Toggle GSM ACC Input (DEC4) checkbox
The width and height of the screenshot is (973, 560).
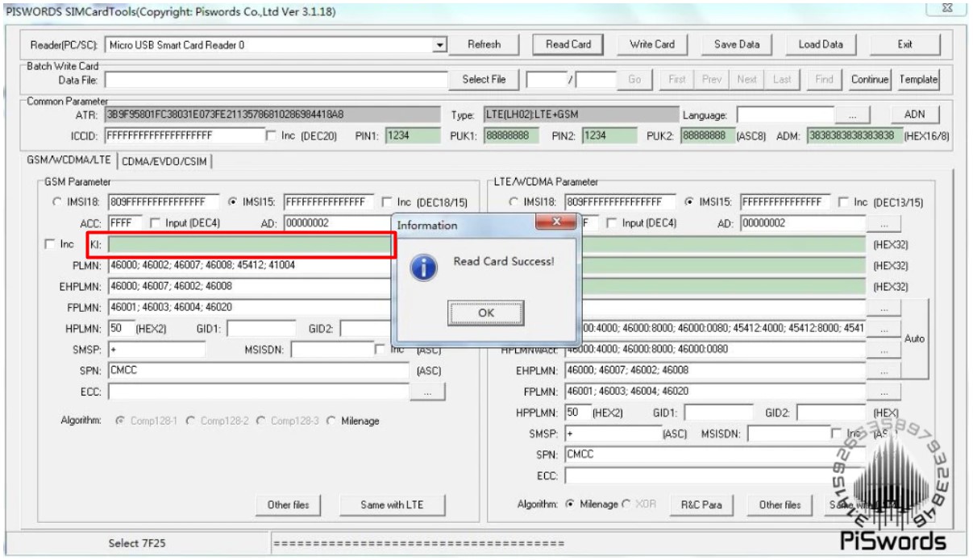pyautogui.click(x=156, y=222)
